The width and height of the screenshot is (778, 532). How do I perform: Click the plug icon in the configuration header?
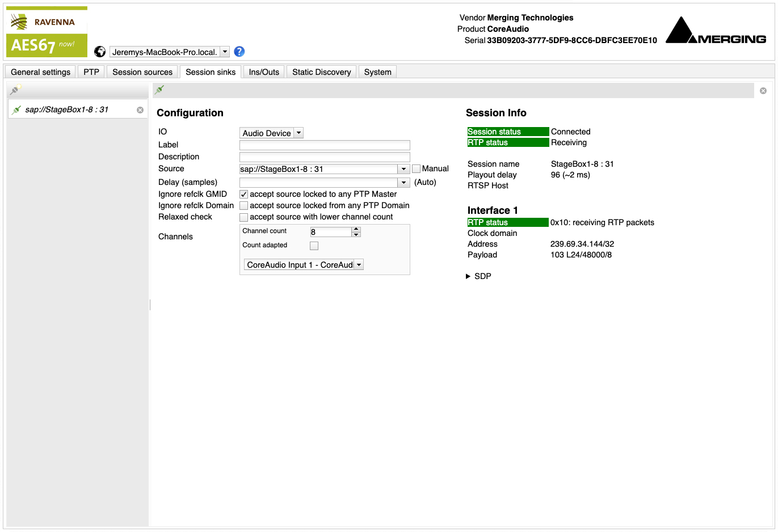pos(159,90)
